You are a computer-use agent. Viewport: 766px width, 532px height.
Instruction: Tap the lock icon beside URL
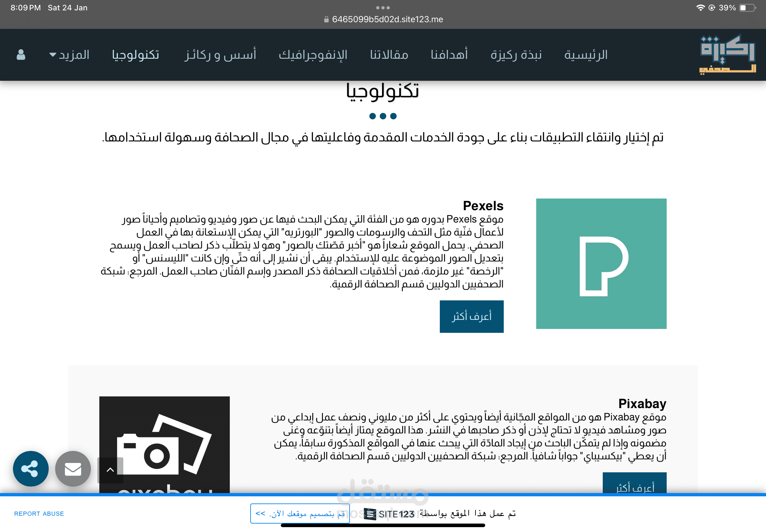326,19
